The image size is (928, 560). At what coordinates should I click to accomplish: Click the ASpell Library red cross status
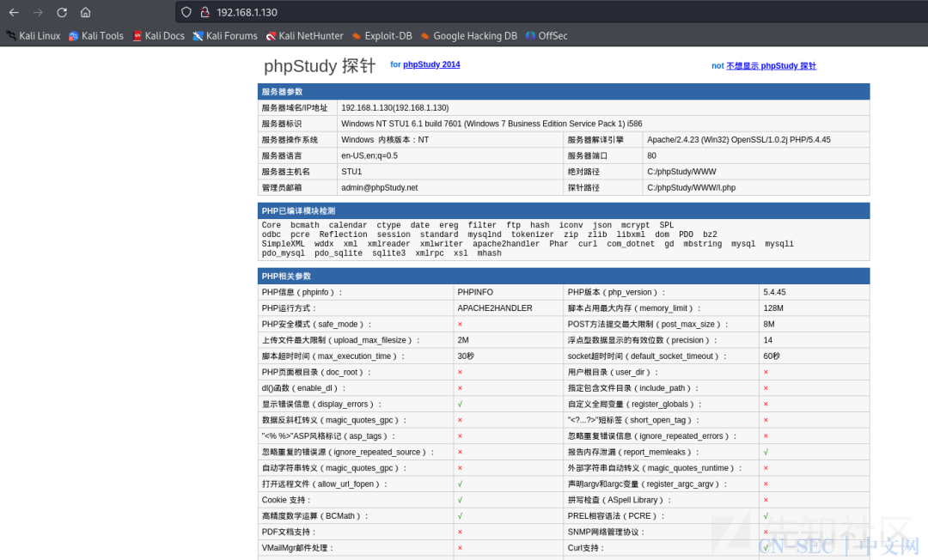[766, 500]
